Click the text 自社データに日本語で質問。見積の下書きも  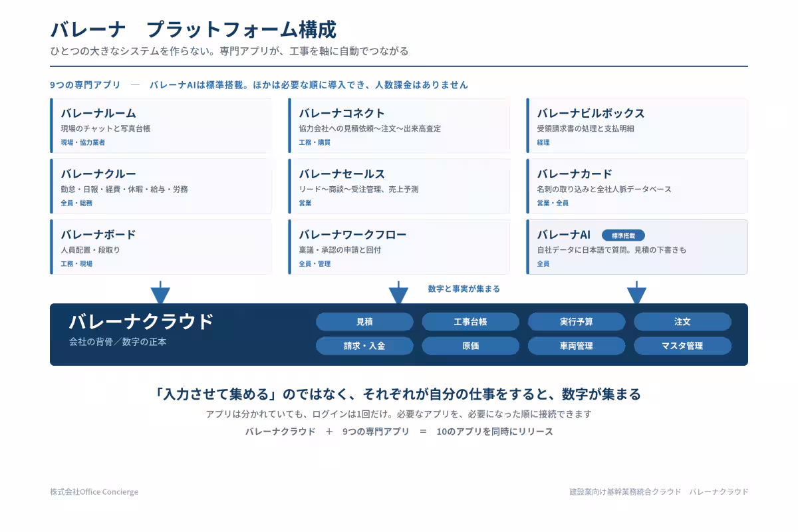[x=611, y=250]
